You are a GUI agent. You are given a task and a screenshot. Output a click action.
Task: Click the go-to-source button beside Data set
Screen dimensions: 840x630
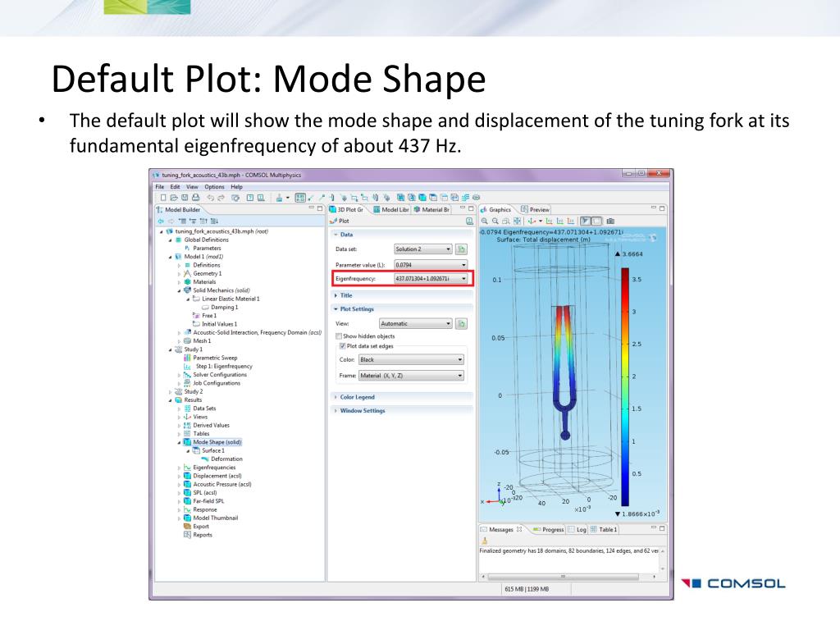[x=461, y=249]
